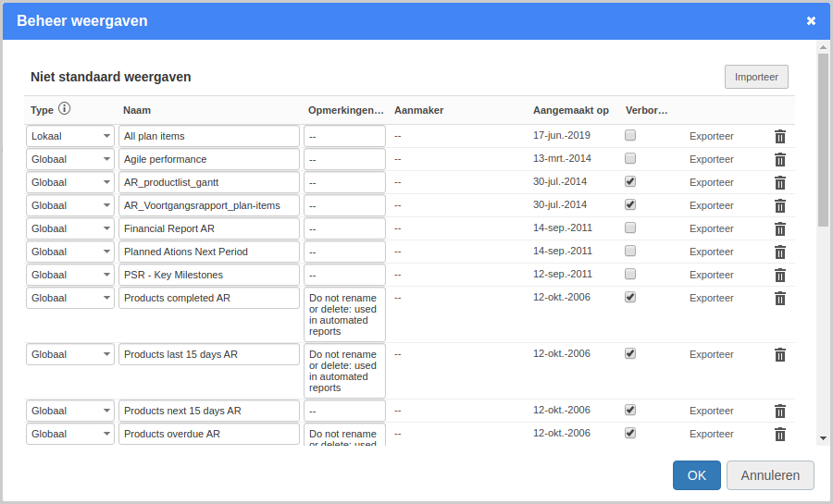Untick checkbox for Products completed AR
This screenshot has width=833, height=504.
pyautogui.click(x=630, y=297)
